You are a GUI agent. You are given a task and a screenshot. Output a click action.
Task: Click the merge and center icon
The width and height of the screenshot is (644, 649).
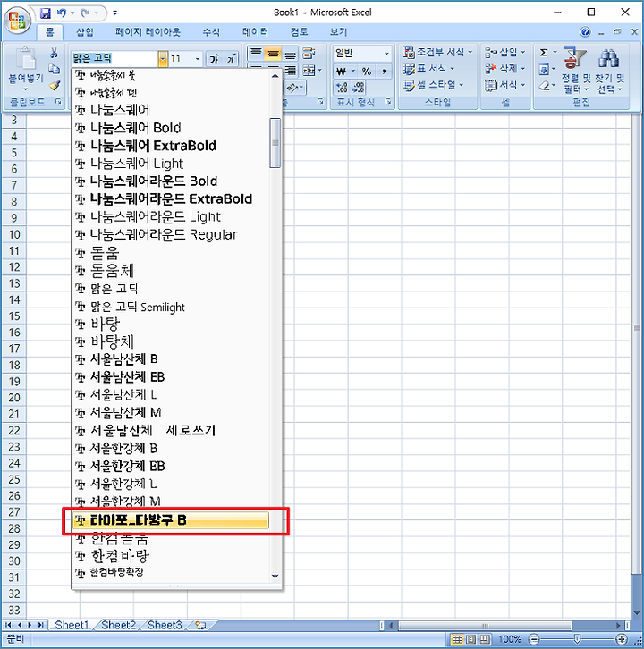click(x=309, y=71)
